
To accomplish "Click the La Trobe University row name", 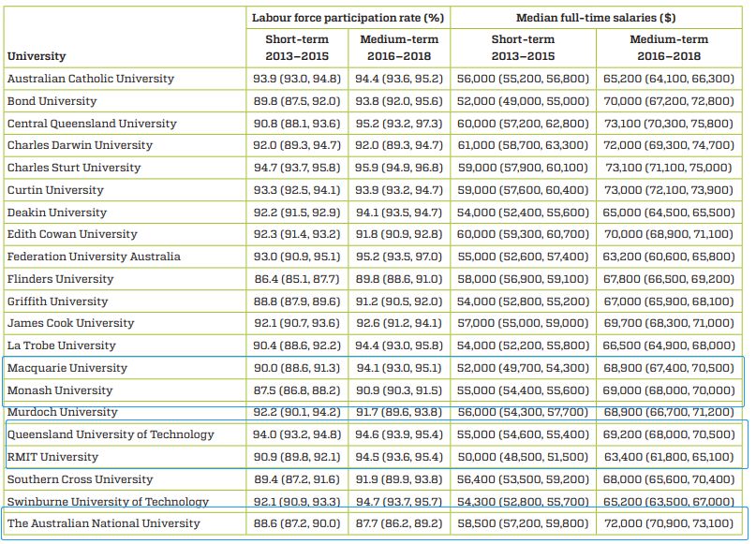I will (62, 346).
